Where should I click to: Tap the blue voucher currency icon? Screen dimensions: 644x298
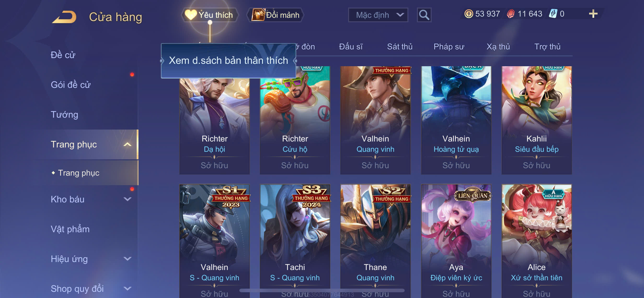click(553, 14)
